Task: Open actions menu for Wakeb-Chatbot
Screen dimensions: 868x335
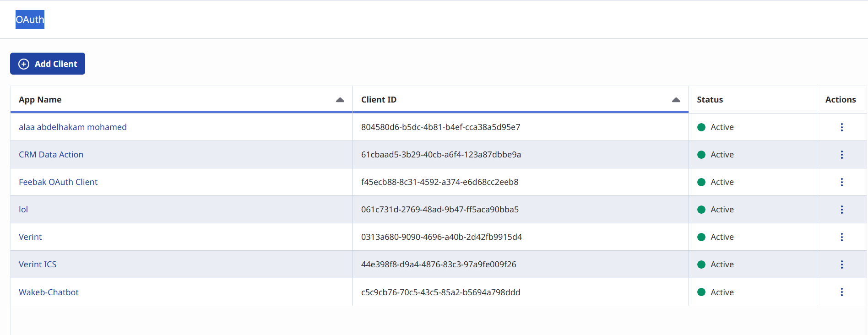Action: coord(841,292)
